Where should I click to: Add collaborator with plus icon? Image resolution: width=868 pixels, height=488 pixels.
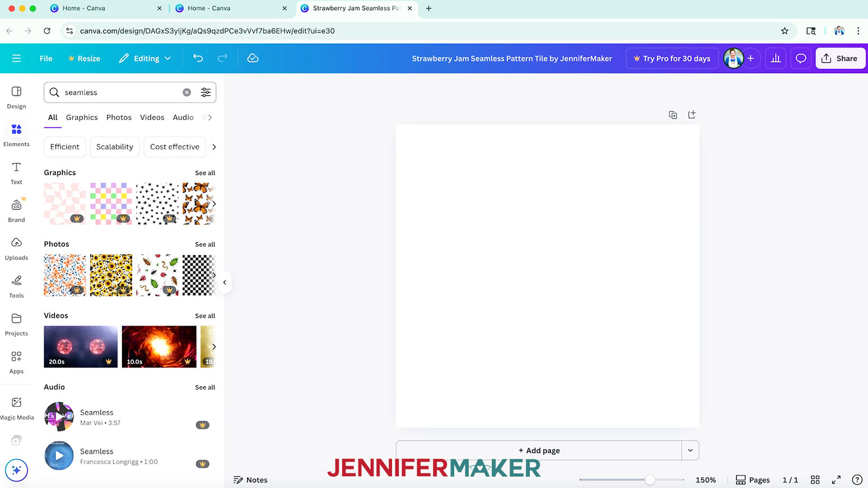pos(750,58)
